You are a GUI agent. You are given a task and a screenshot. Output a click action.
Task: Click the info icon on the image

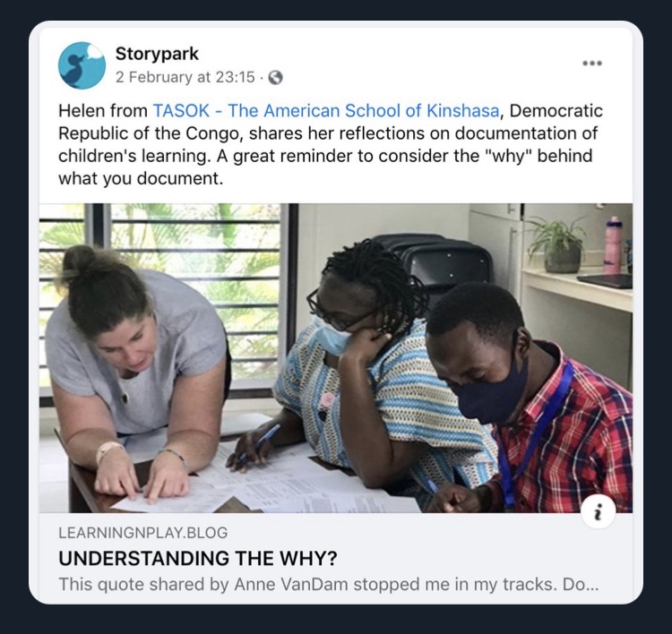pos(599,511)
